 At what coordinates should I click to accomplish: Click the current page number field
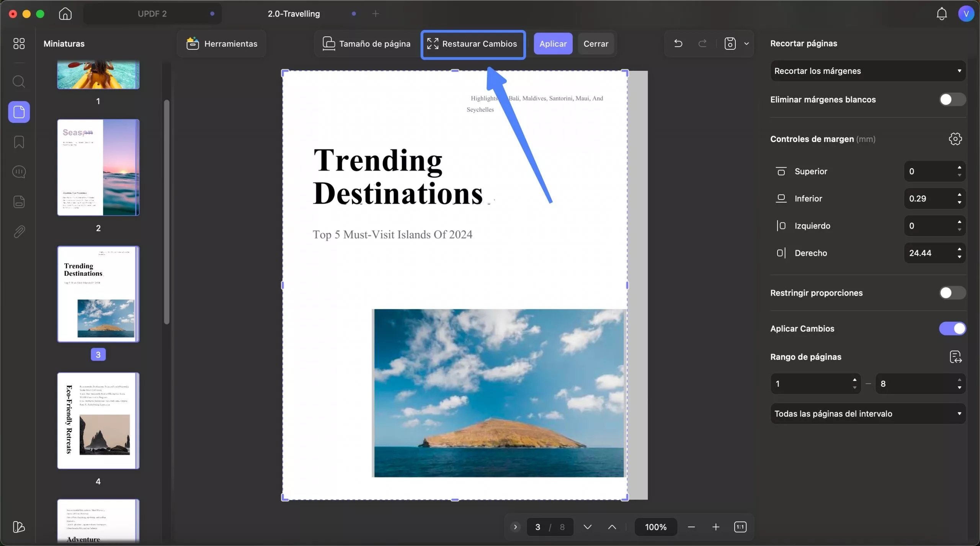coord(537,527)
